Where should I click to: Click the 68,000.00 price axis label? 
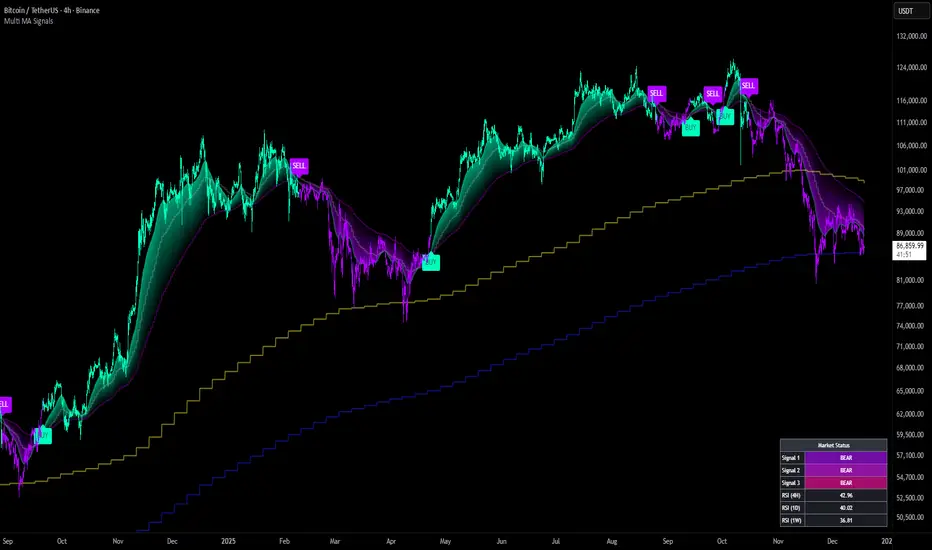point(912,367)
